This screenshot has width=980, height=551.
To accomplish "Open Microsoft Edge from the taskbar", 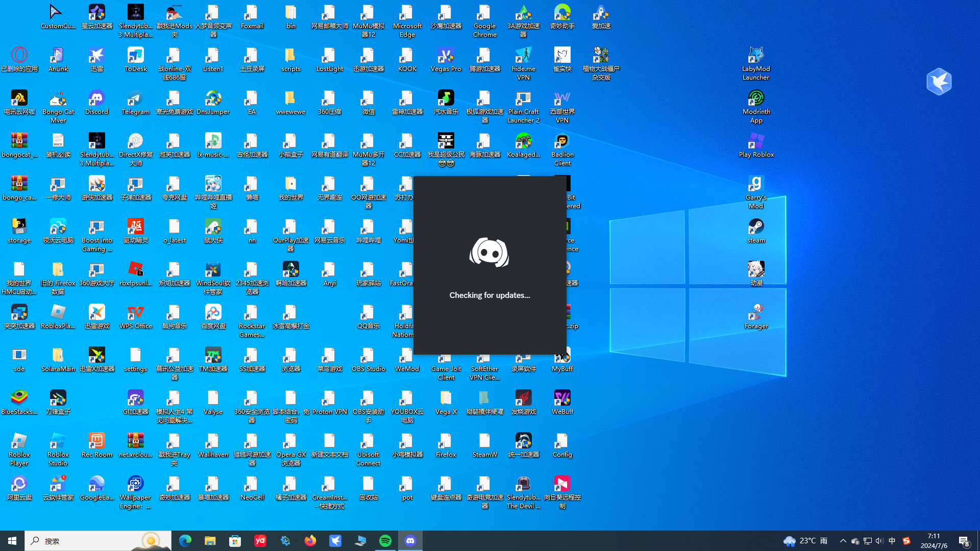I will pyautogui.click(x=185, y=541).
